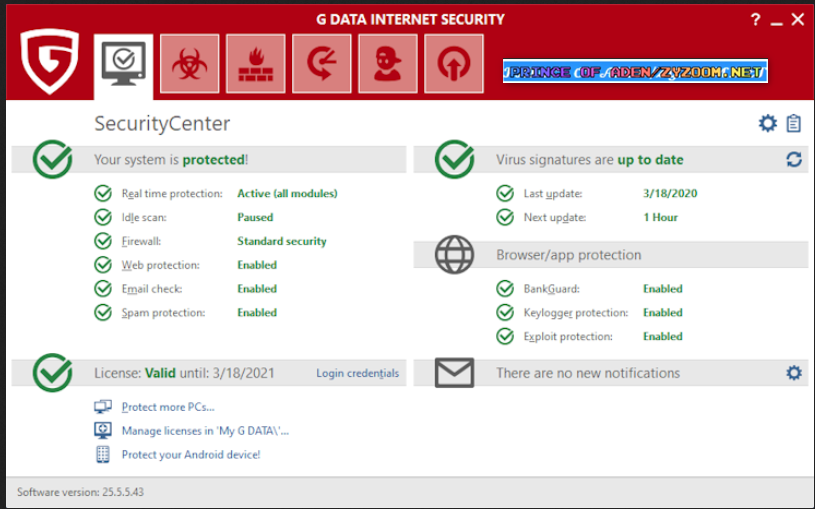The width and height of the screenshot is (815, 509).
Task: Click the Real time protection label
Action: click(172, 193)
